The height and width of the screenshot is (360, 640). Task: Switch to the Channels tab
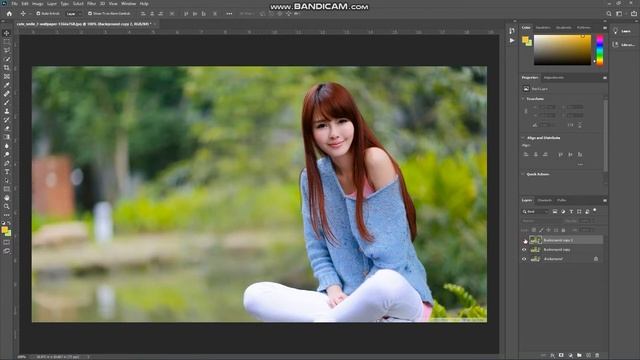(x=544, y=200)
